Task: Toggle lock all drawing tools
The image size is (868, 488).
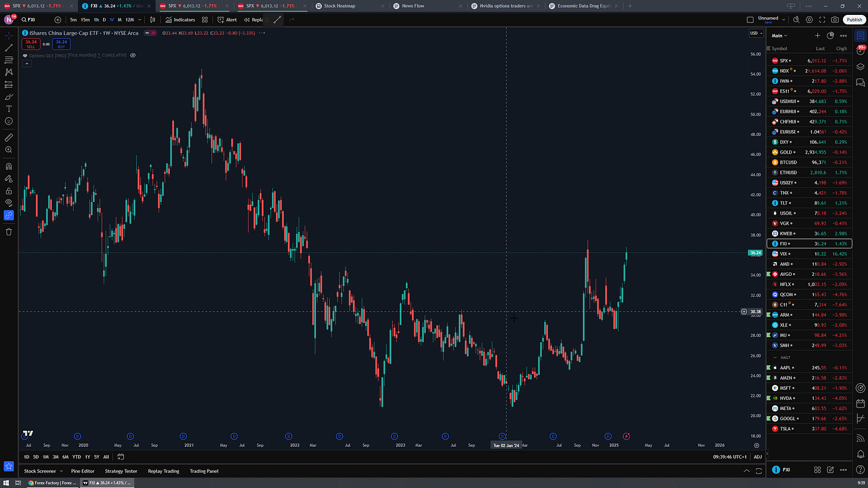Action: 9,191
